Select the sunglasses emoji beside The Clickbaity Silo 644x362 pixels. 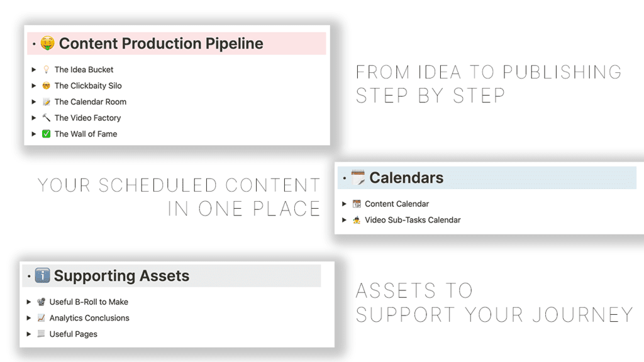pos(46,85)
